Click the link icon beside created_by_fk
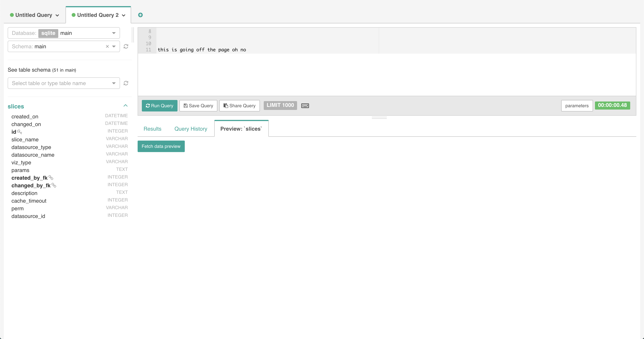This screenshot has width=644, height=339. 51,178
